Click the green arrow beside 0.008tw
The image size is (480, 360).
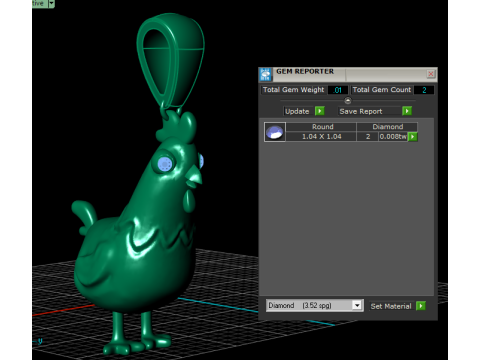coord(413,137)
